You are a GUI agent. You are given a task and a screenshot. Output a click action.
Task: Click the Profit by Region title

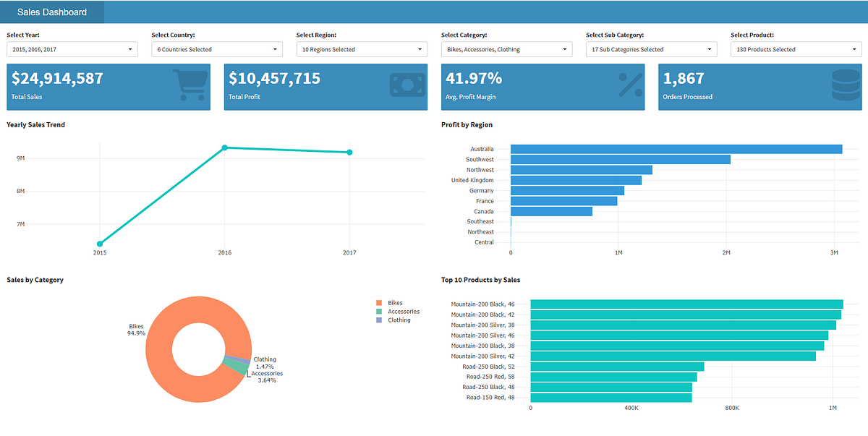coord(467,125)
